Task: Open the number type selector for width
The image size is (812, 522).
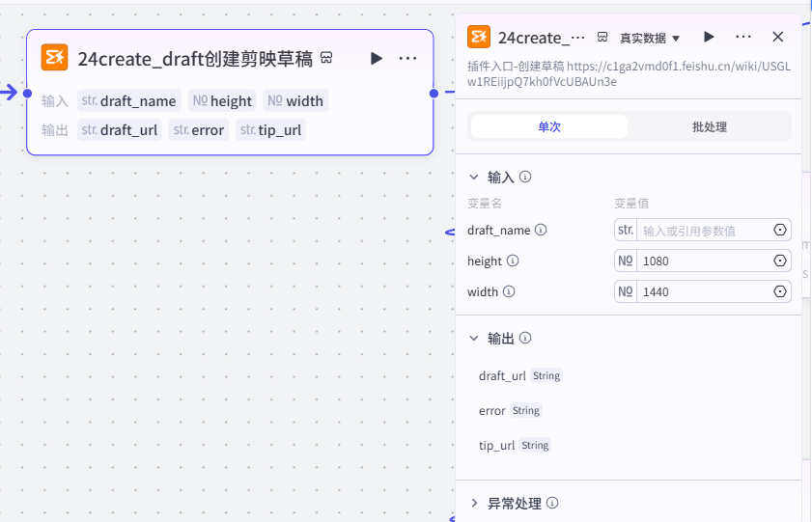Action: [x=626, y=291]
